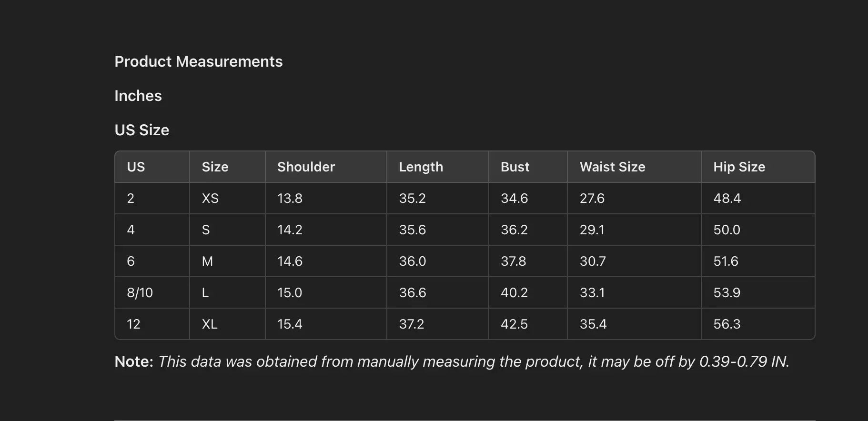Click the Size column header

(215, 167)
